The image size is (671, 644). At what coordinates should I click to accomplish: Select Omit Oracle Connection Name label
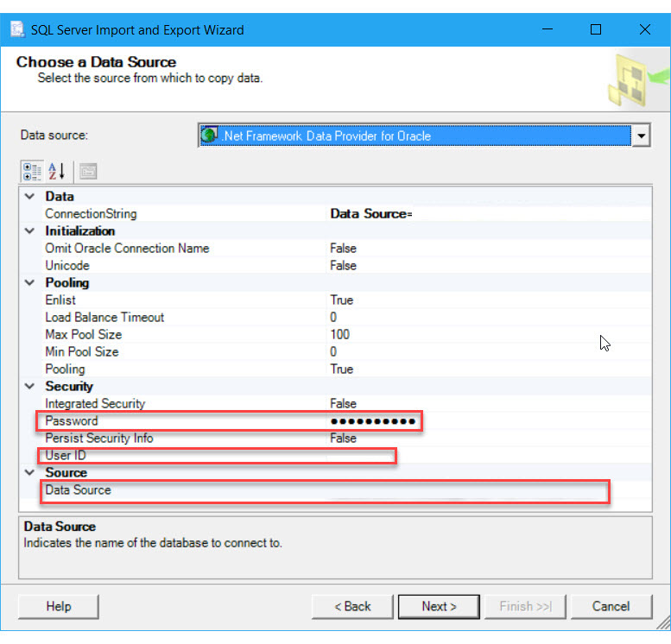pos(127,248)
